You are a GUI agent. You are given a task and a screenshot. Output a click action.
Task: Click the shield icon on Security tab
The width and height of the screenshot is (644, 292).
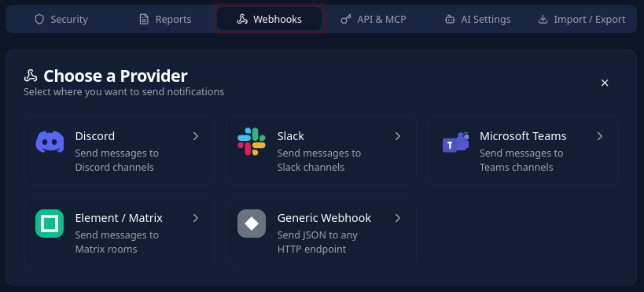(39, 20)
